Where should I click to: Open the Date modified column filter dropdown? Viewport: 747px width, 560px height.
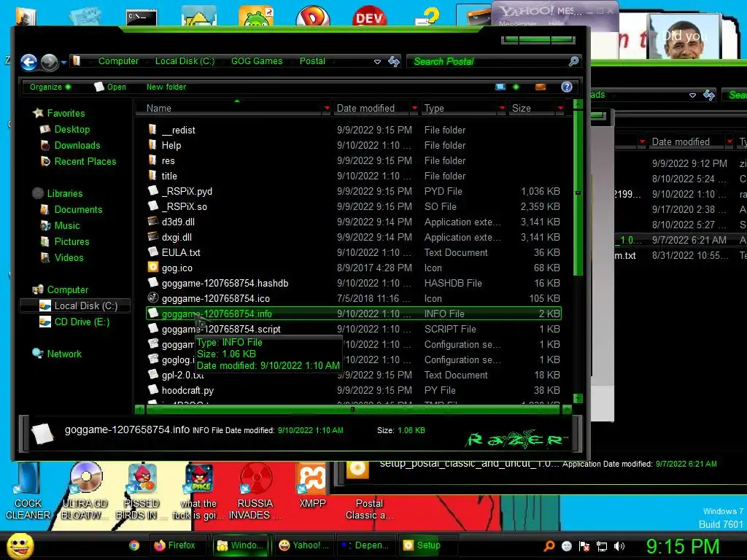(x=414, y=108)
